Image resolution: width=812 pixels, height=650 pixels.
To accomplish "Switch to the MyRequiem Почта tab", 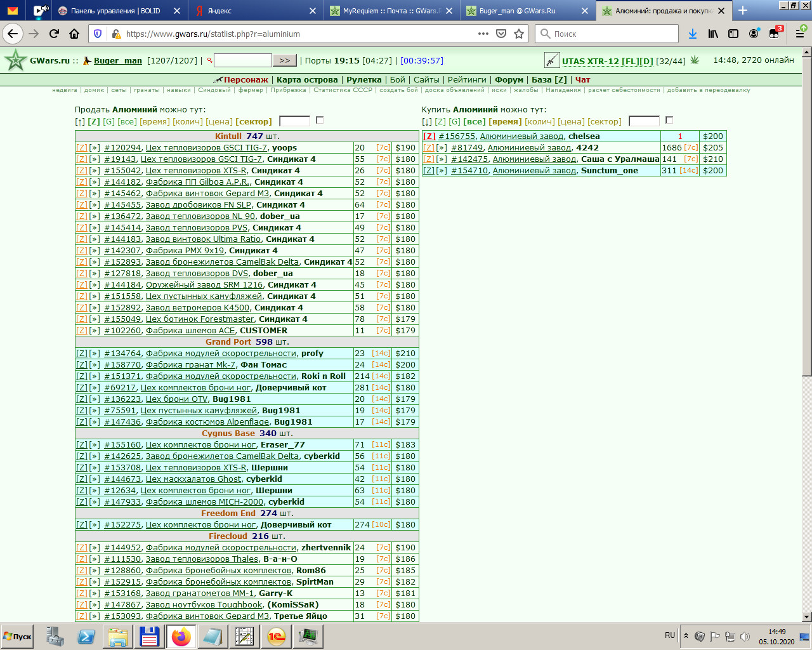I will 390,11.
